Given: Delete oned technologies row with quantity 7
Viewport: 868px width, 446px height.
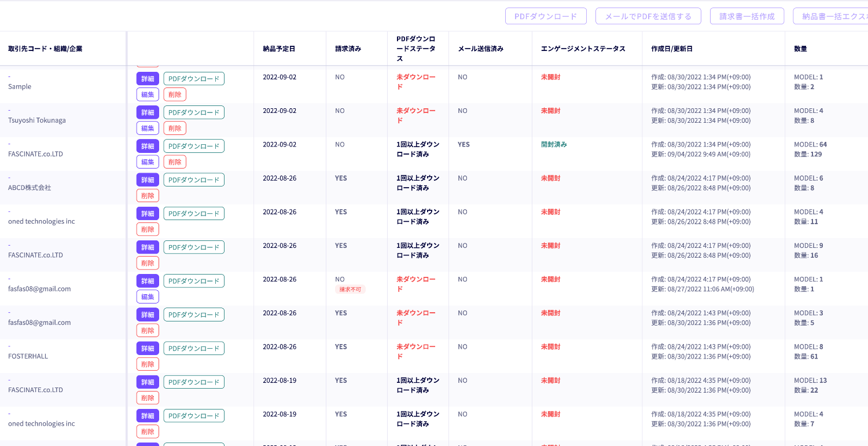Looking at the screenshot, I should pyautogui.click(x=148, y=431).
